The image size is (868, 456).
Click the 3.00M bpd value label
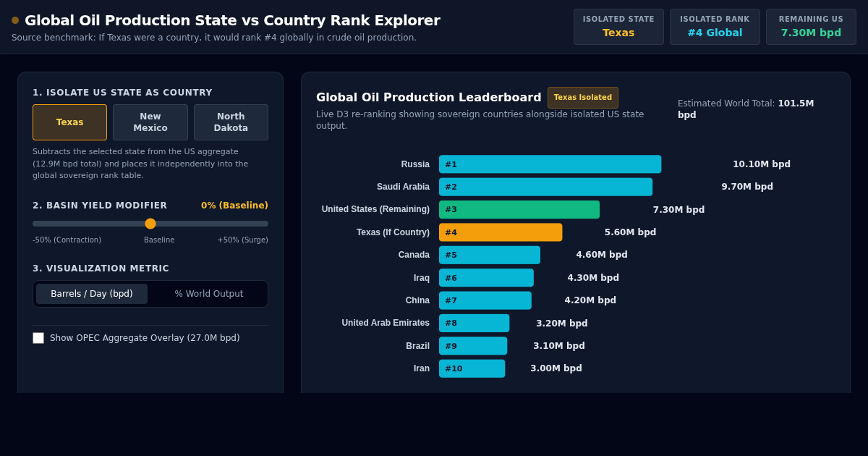[x=556, y=368]
